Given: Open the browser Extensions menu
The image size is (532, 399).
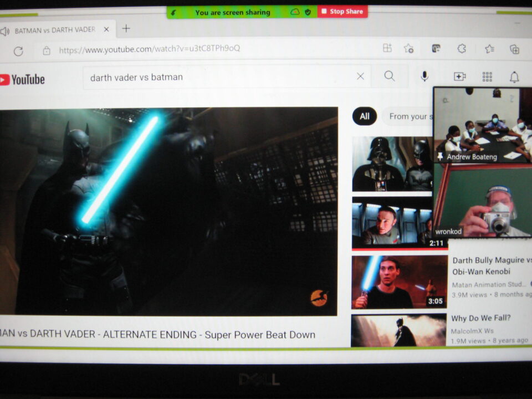Looking at the screenshot, I should coord(462,49).
